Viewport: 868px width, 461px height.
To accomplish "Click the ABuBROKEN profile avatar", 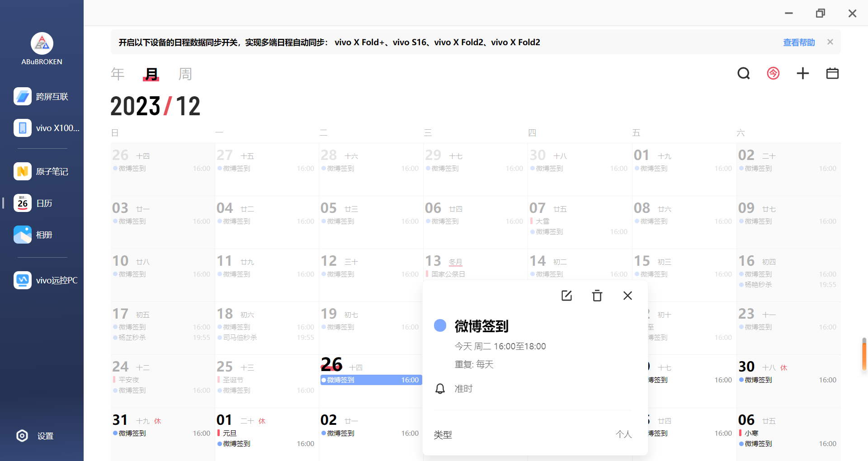I will pos(42,43).
